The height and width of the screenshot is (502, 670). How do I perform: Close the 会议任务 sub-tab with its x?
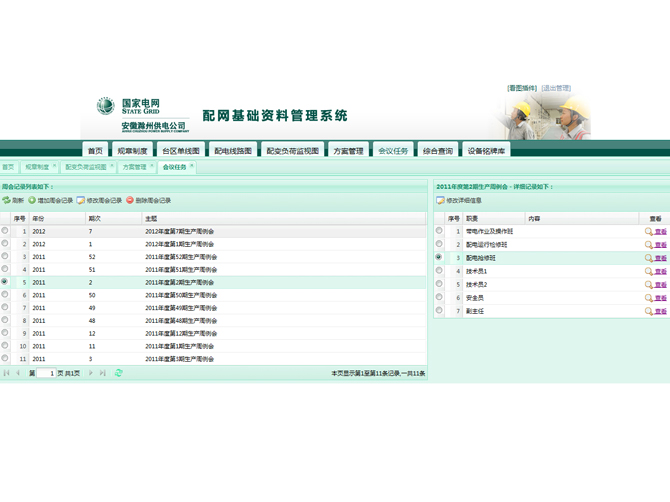(191, 165)
